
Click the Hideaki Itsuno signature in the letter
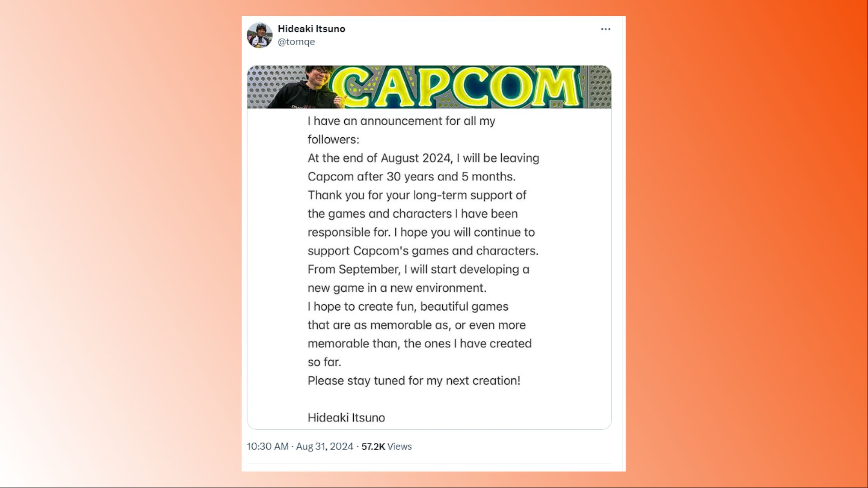point(346,418)
